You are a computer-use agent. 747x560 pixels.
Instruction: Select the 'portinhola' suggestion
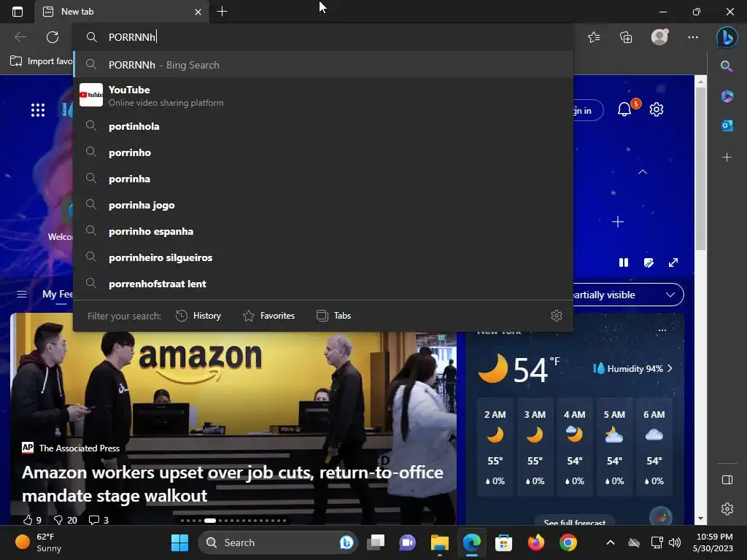coord(323,126)
